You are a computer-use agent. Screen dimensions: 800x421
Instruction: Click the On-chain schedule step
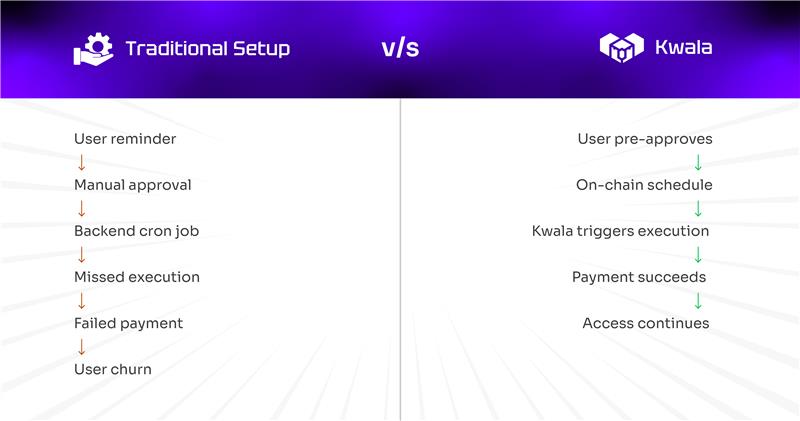(x=644, y=185)
